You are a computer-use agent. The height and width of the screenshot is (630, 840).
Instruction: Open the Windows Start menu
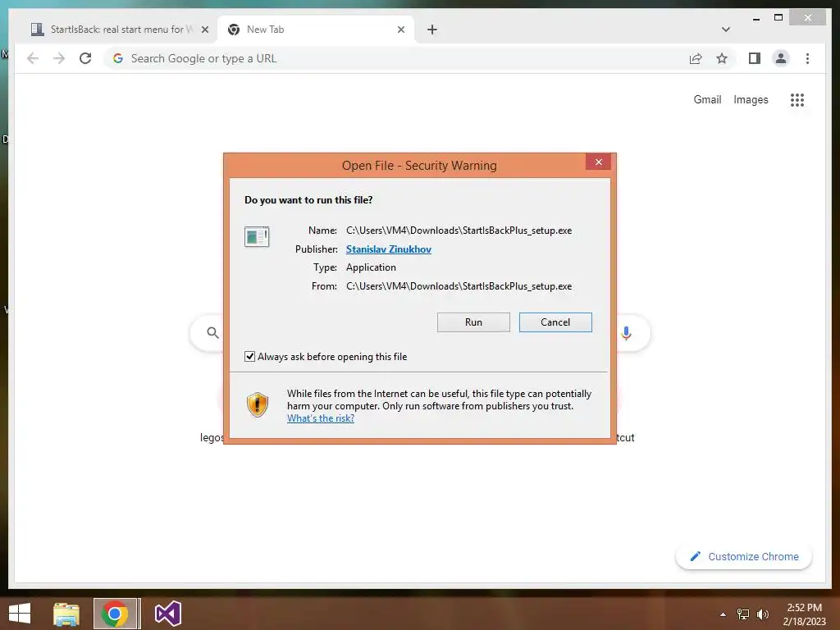(20, 614)
